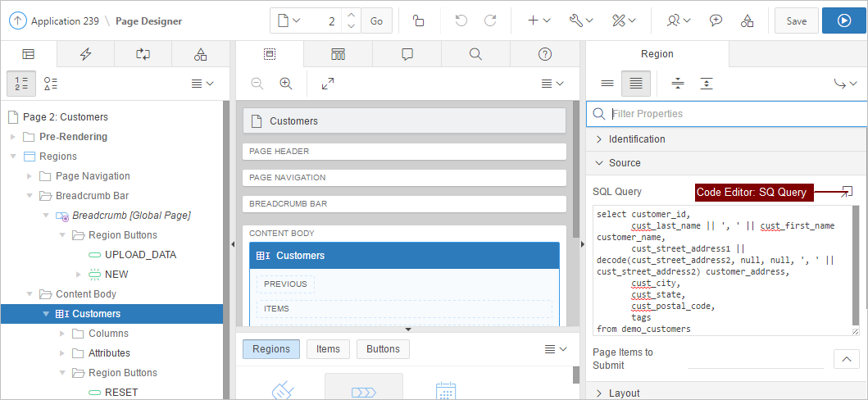Click Go to navigate to page

pos(376,20)
